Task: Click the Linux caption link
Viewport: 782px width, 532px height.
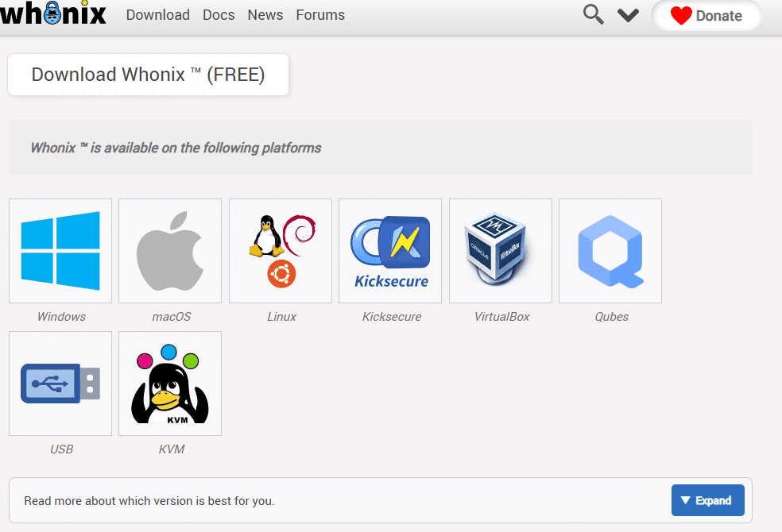Action: tap(281, 316)
